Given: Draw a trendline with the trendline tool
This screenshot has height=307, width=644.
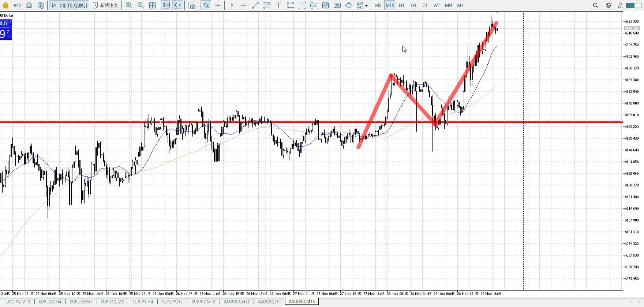Looking at the screenshot, I should pyautogui.click(x=255, y=5).
